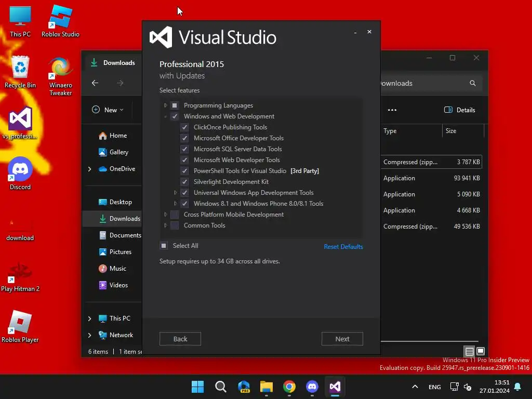Select the Recycle Bin desktop icon

tap(20, 72)
